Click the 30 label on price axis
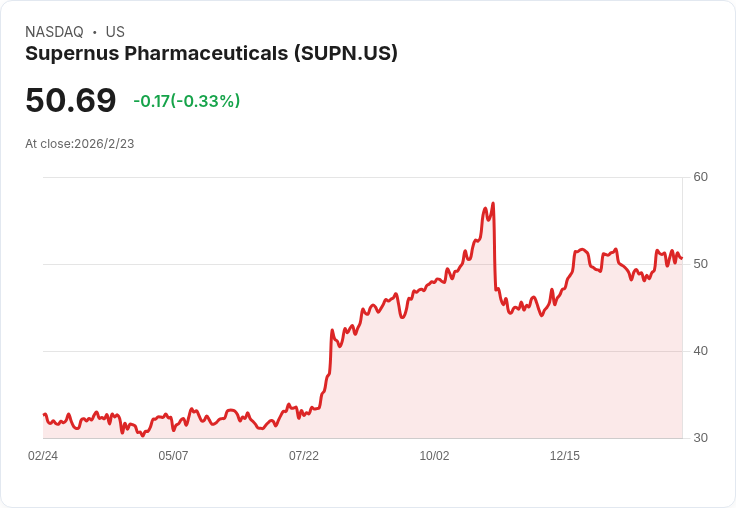 click(700, 438)
